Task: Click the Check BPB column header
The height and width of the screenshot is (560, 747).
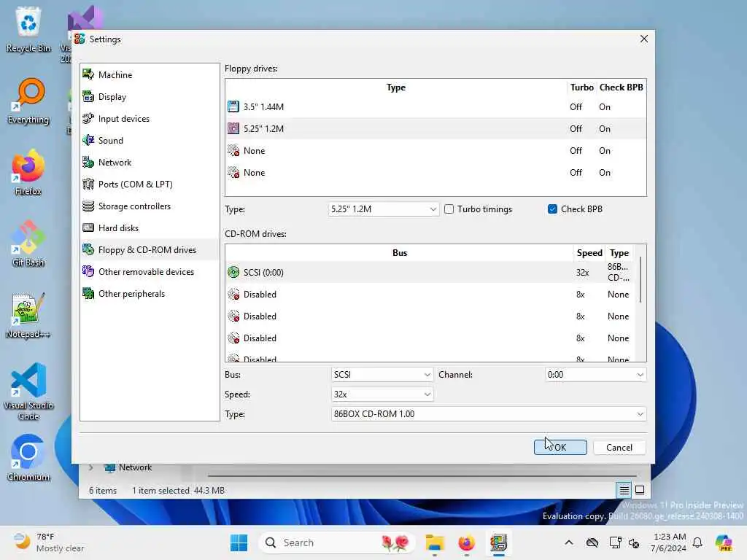Action: click(x=622, y=87)
